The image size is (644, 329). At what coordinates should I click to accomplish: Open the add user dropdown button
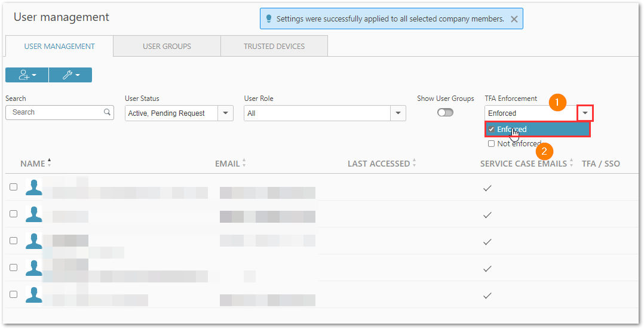[x=27, y=75]
